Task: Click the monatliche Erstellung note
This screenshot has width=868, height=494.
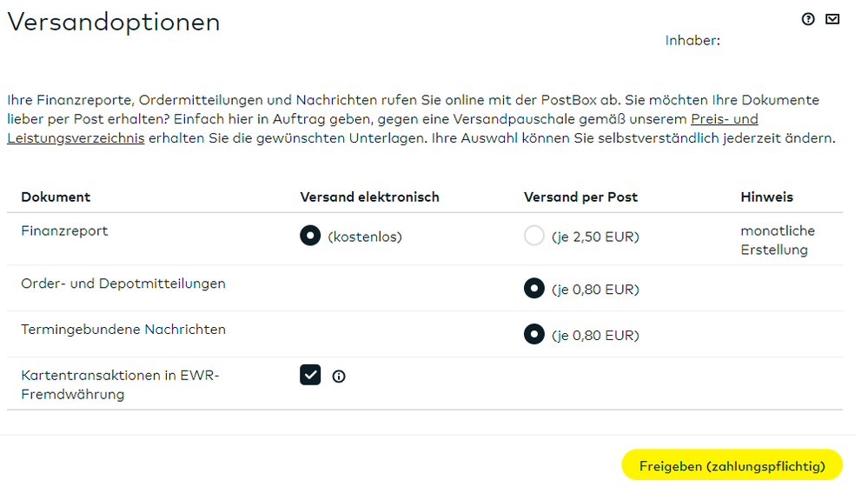Action: [778, 240]
